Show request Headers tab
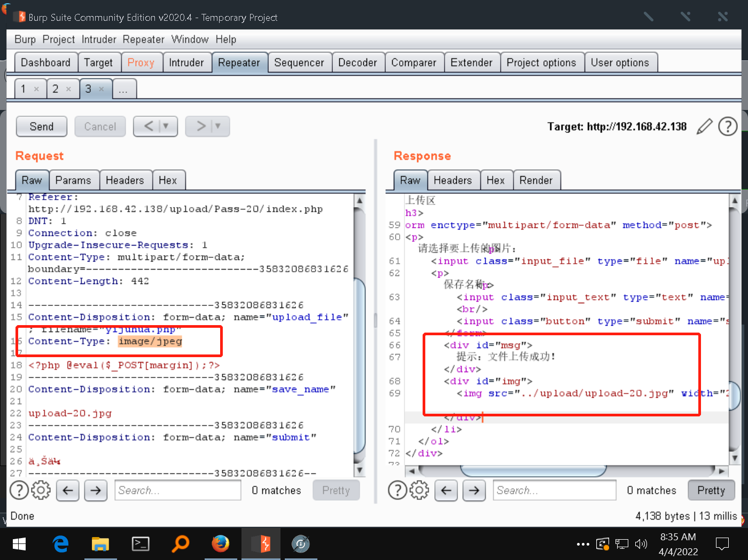Image resolution: width=748 pixels, height=560 pixels. point(125,180)
